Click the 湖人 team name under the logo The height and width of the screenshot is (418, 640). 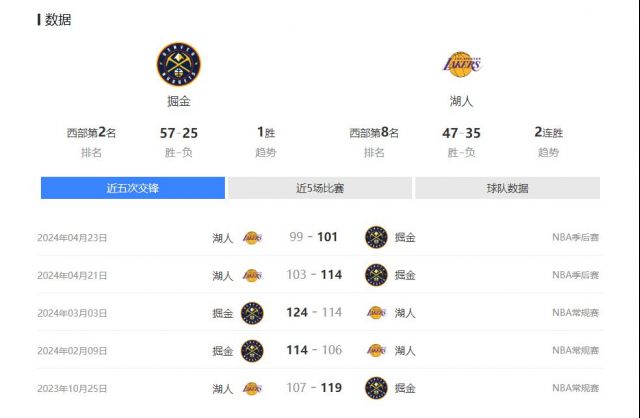pos(462,101)
